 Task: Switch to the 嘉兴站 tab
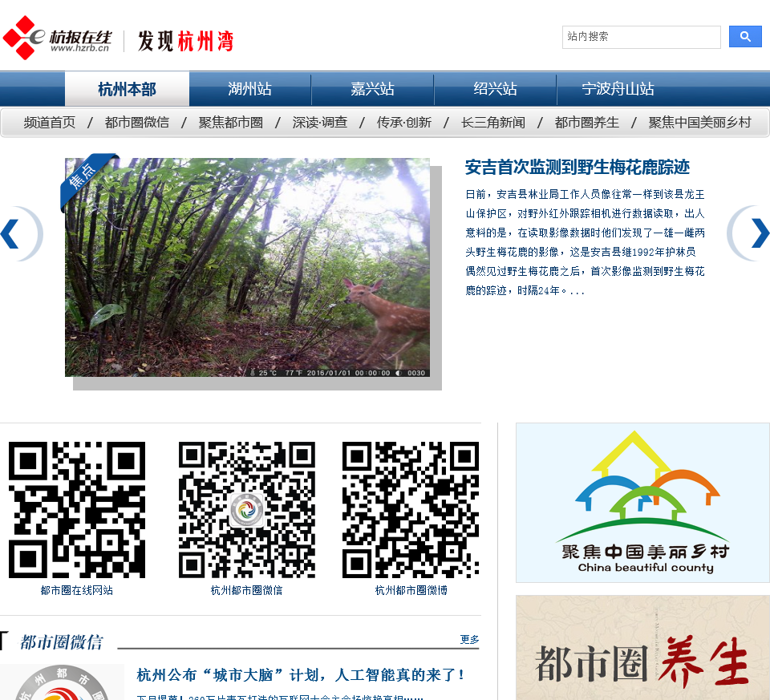point(373,89)
